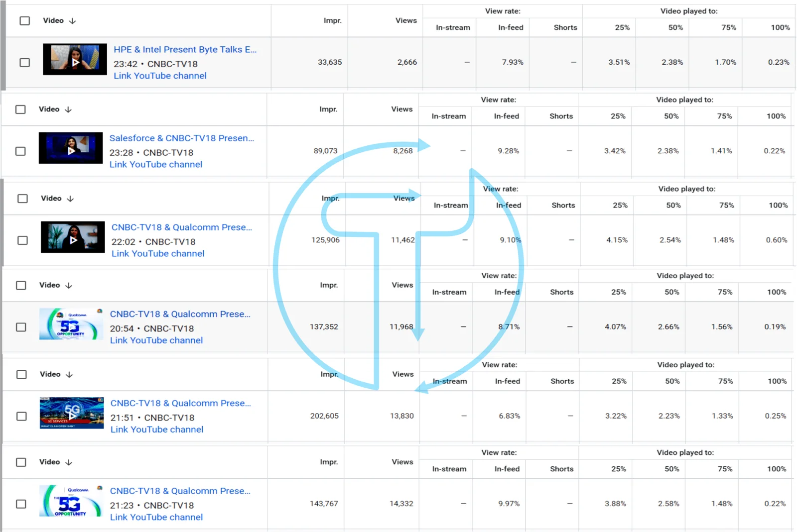Toggle the header checkbox above the Salesforce video
This screenshot has height=532, width=797.
point(20,109)
